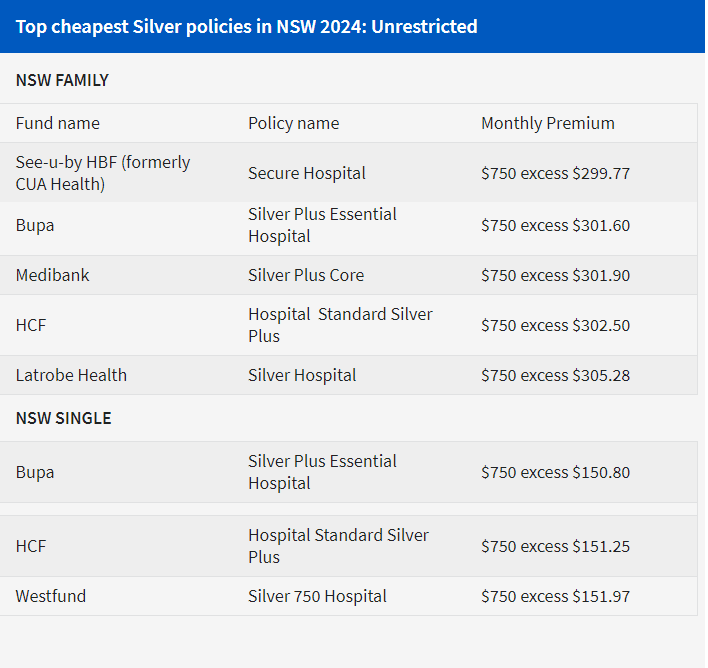Select the Latrobe Health fund row

[71, 375]
